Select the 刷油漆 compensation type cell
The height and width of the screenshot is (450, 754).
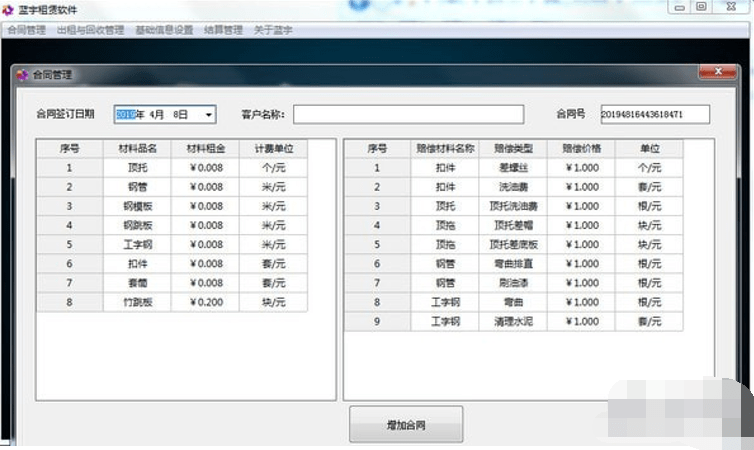[x=513, y=283]
